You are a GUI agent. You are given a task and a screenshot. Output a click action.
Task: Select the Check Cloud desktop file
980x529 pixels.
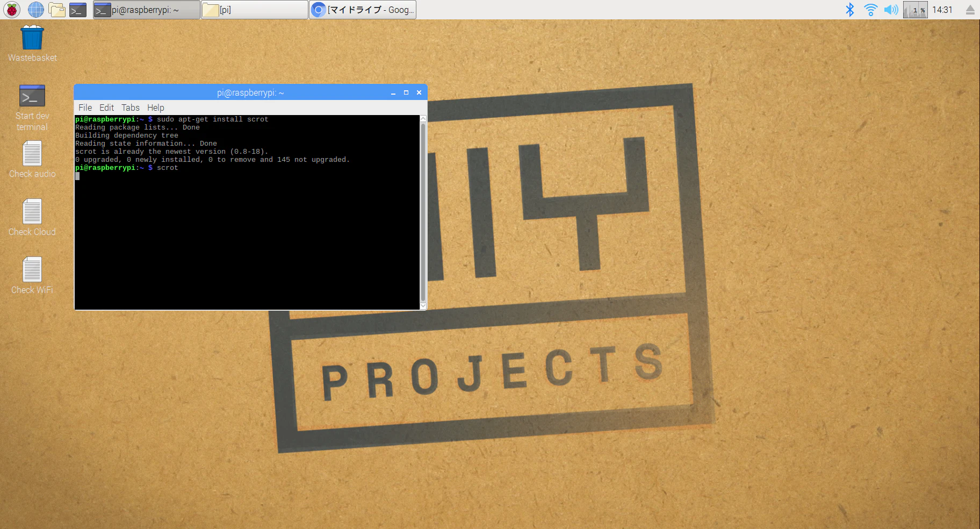(32, 218)
